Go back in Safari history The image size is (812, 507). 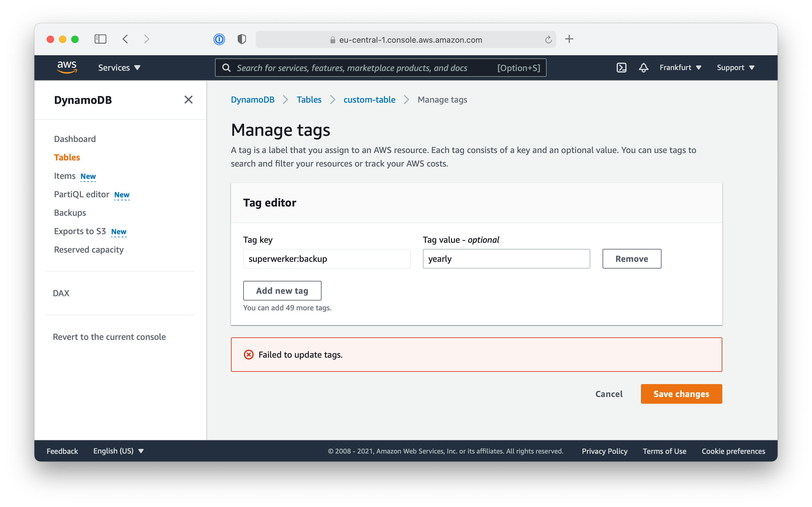click(125, 39)
